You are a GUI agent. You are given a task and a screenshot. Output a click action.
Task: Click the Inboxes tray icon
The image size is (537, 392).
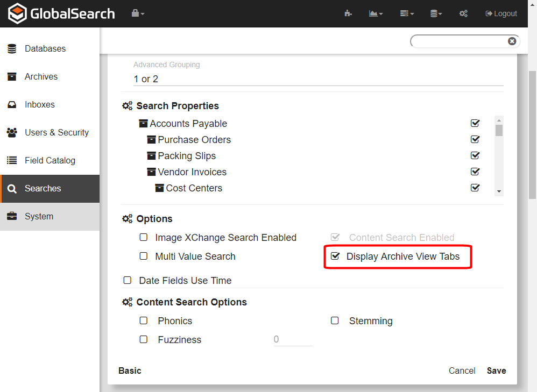(12, 104)
